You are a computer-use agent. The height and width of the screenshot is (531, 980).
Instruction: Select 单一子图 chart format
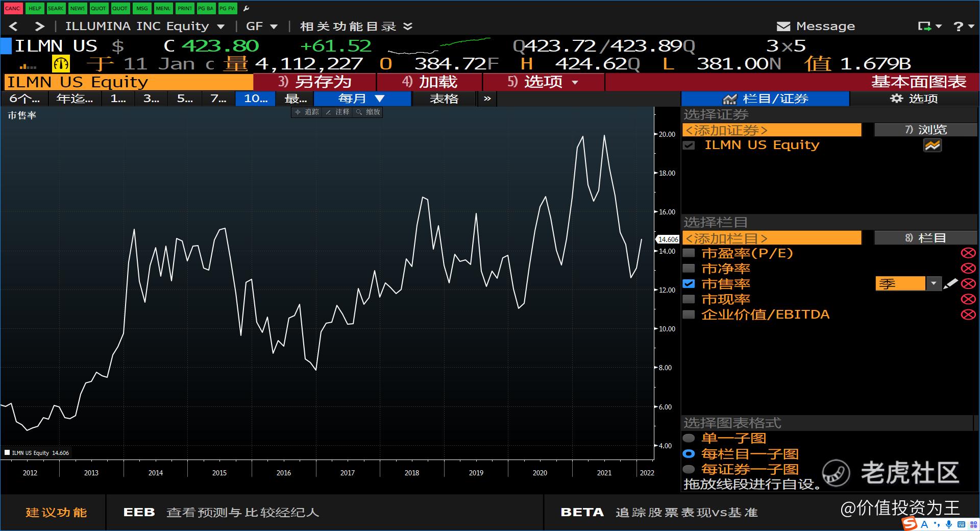click(689, 438)
